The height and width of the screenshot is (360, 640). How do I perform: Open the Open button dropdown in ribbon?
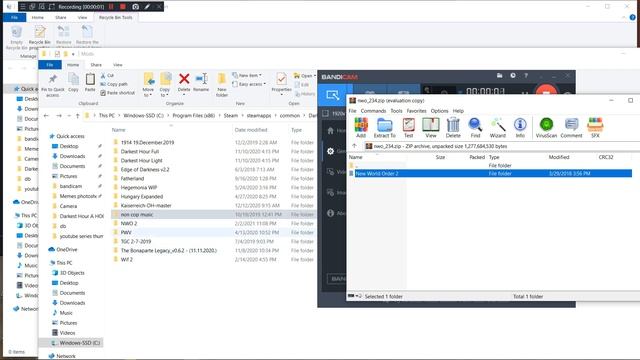coord(314,76)
